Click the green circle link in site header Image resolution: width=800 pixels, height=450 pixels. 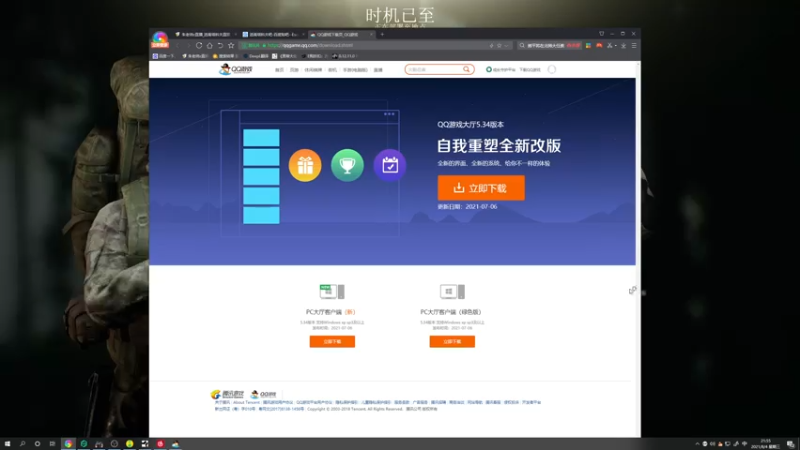(500, 70)
